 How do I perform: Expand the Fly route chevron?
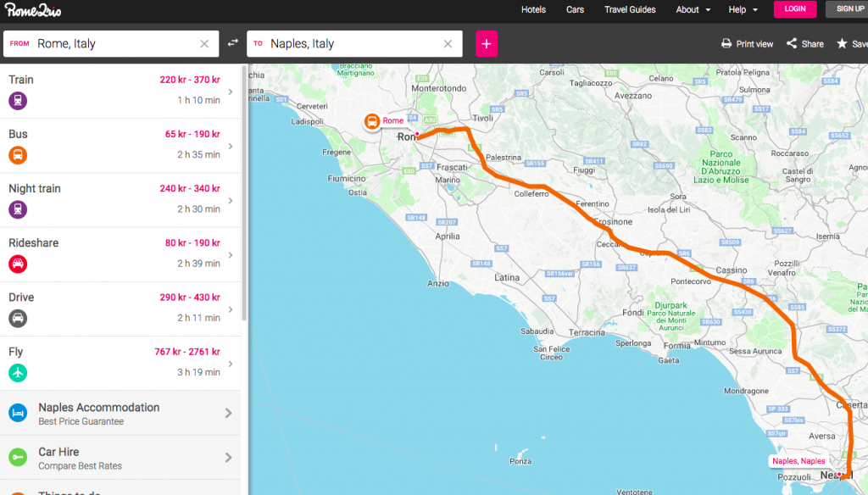click(x=231, y=364)
